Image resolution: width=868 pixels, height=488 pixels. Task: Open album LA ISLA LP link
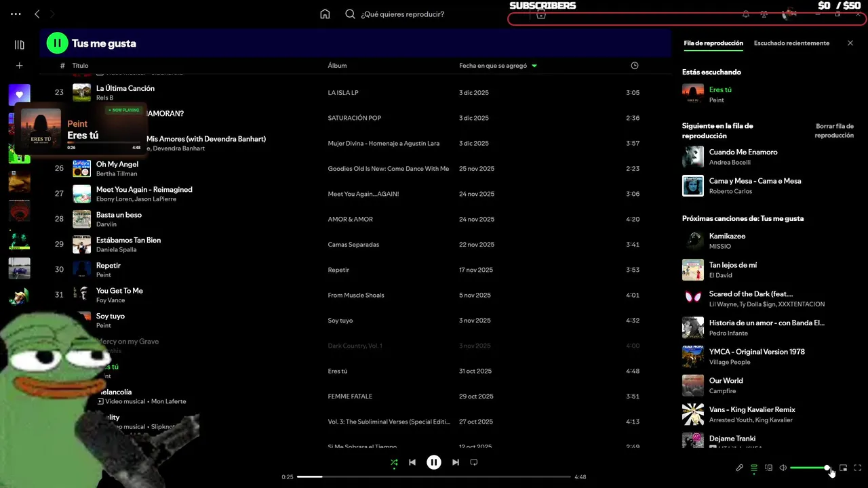(343, 93)
